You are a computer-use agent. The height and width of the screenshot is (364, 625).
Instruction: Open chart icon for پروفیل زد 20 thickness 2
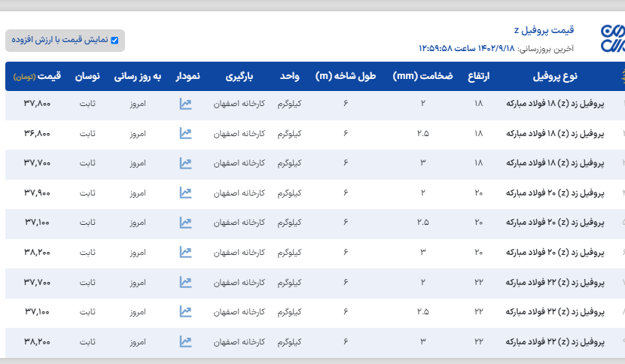pos(185,193)
